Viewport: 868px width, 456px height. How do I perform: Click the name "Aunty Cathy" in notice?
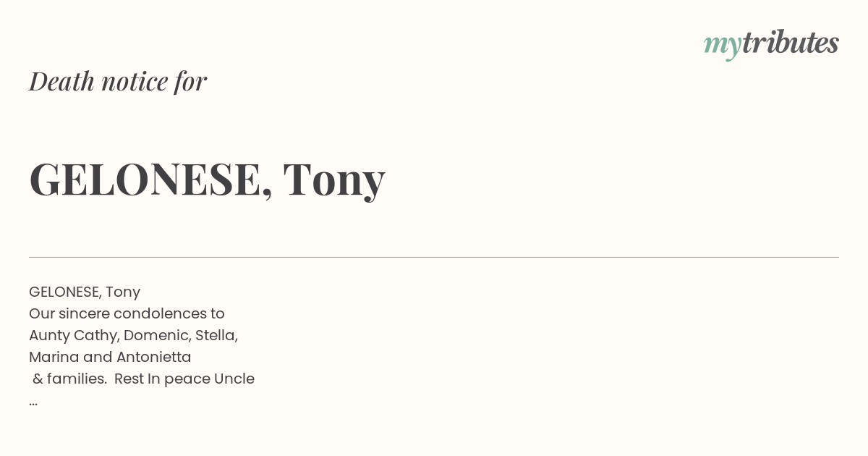coord(73,336)
